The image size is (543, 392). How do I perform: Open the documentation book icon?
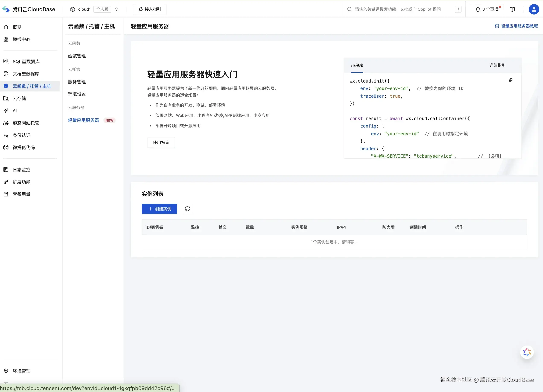coord(512,9)
